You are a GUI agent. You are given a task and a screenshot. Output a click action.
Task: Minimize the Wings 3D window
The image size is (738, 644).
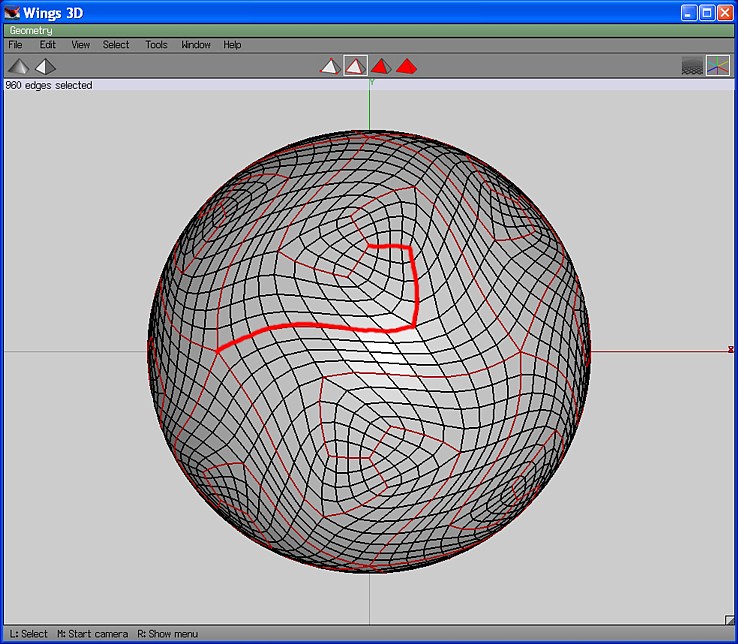pos(689,13)
